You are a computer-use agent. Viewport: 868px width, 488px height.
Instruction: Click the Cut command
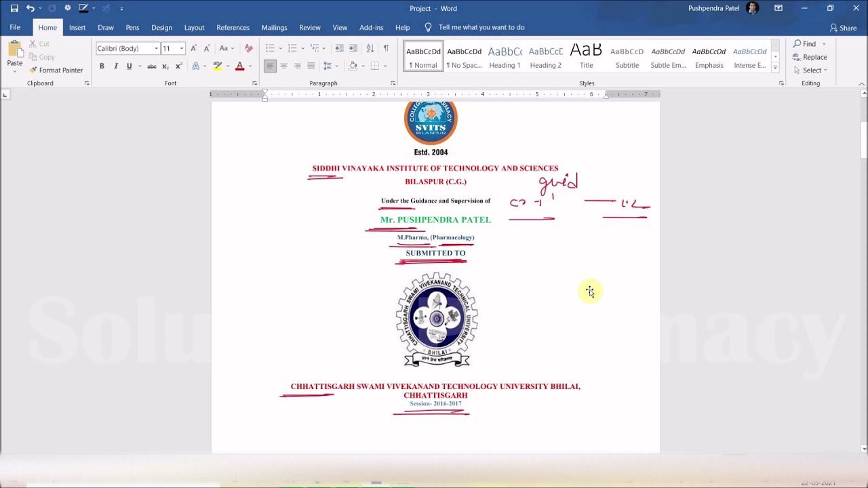click(39, 44)
